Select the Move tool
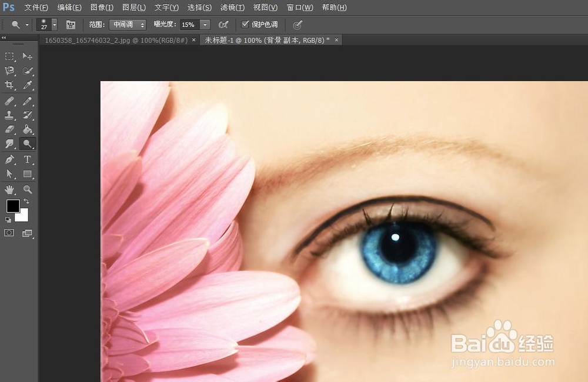588x382 pixels. (28, 56)
